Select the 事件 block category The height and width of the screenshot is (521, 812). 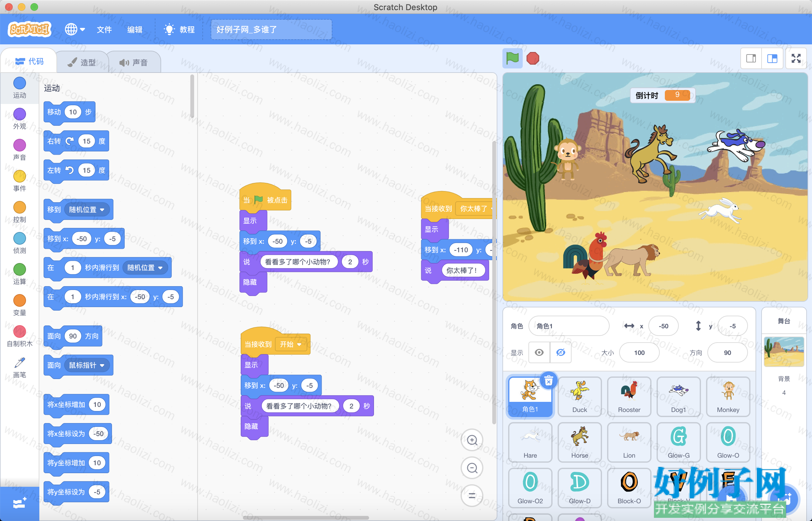20,181
